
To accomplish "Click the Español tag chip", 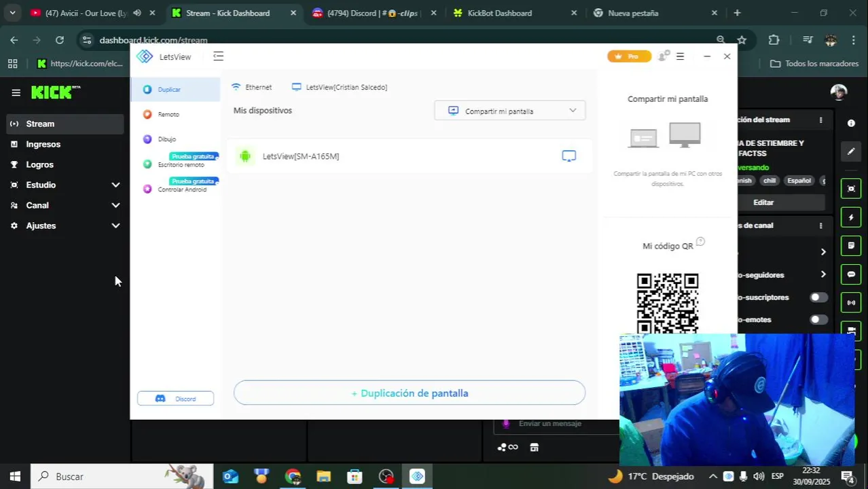I will tap(799, 181).
